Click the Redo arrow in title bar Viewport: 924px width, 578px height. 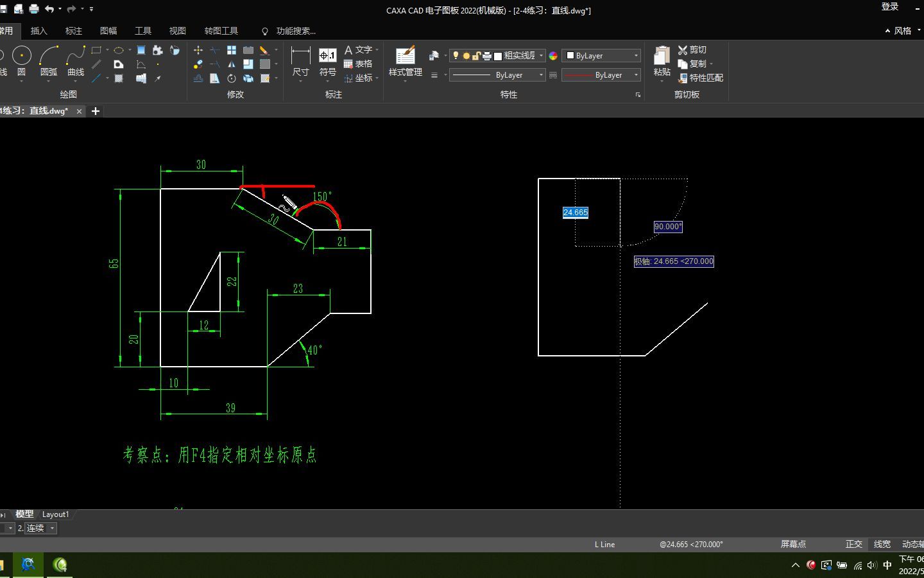71,9
